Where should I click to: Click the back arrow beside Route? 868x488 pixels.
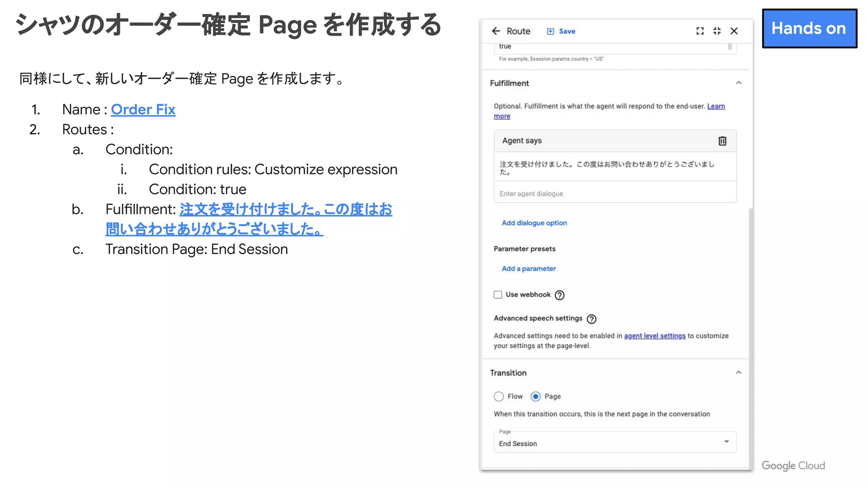[496, 31]
